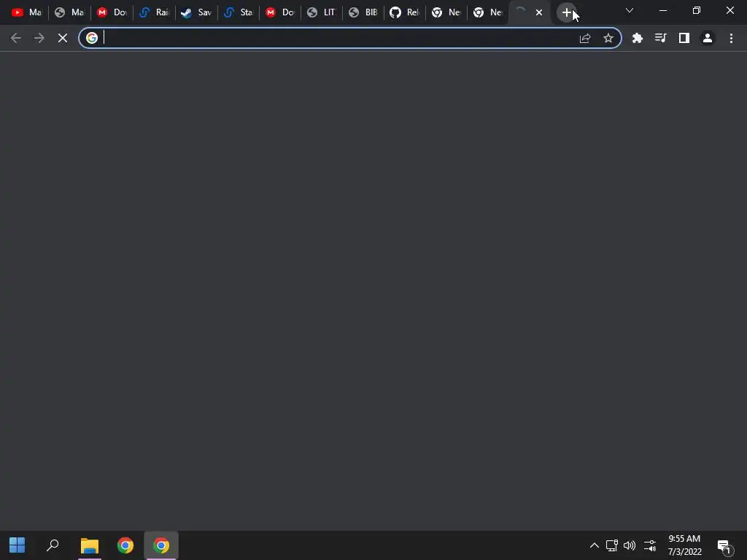
Task: Select the red M "Do" tab beside the "LIT" tab
Action: pyautogui.click(x=279, y=12)
